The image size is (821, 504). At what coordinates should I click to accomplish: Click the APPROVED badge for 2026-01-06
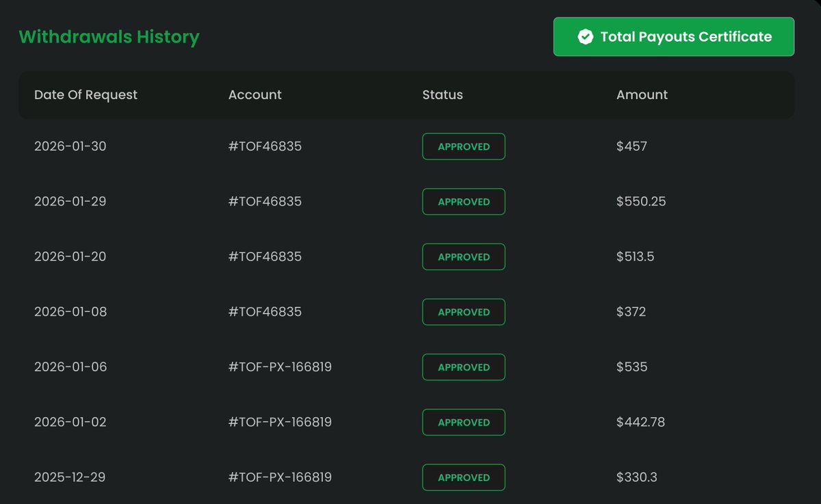(464, 367)
